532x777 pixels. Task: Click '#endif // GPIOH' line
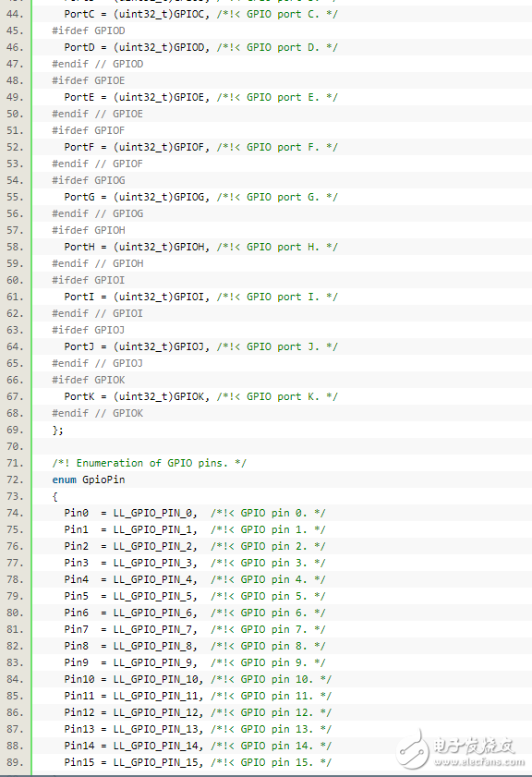coord(98,263)
